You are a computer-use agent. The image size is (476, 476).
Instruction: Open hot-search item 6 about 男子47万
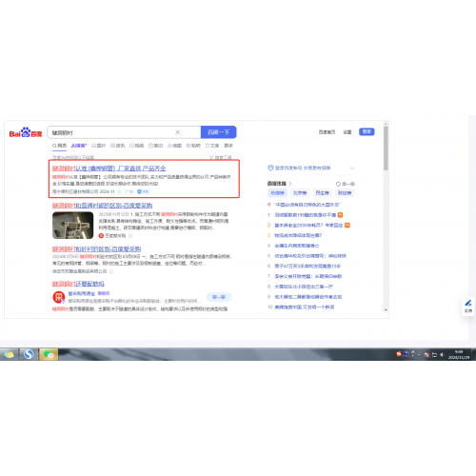(307, 266)
